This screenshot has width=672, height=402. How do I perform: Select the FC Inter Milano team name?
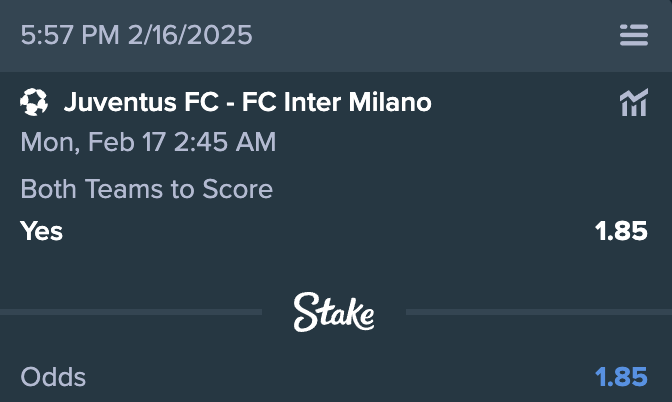pyautogui.click(x=337, y=102)
